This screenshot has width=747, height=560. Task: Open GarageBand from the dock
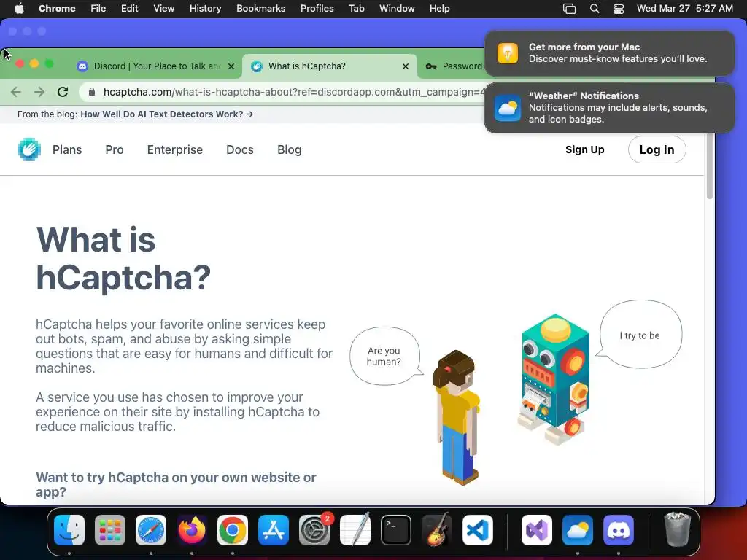pos(436,530)
